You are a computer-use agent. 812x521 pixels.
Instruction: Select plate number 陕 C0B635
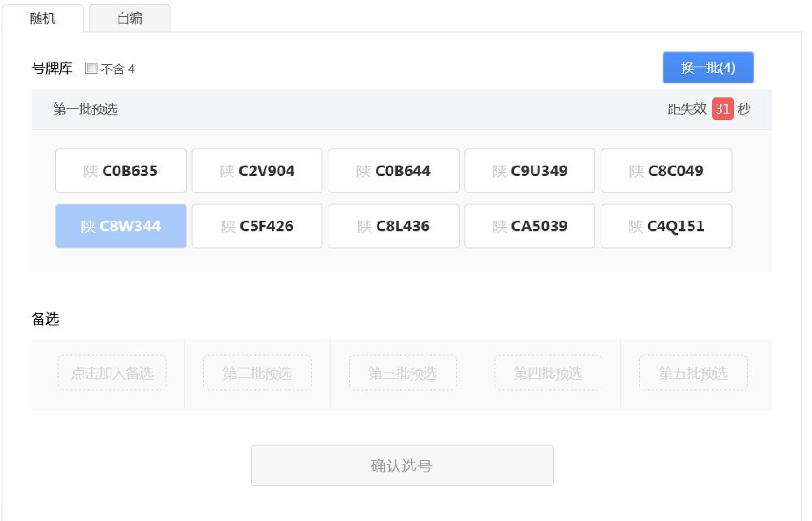click(121, 171)
